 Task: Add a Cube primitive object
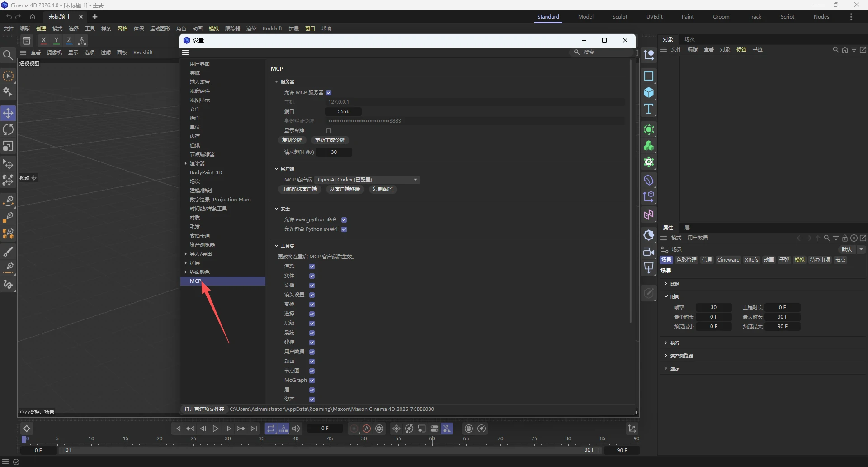pos(649,92)
